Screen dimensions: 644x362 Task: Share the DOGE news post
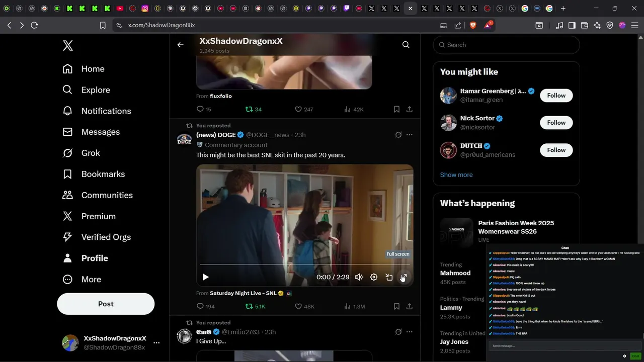pyautogui.click(x=410, y=306)
